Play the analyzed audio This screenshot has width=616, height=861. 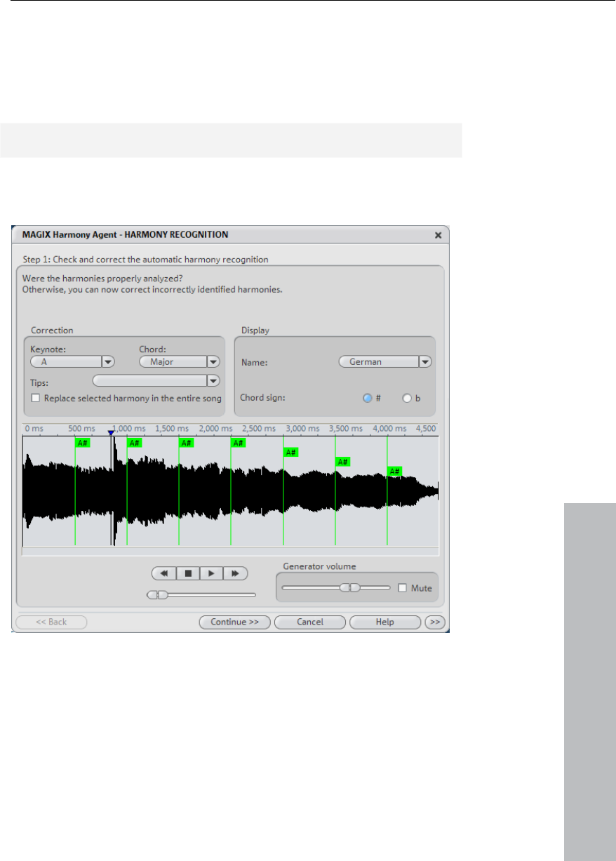pos(211,573)
